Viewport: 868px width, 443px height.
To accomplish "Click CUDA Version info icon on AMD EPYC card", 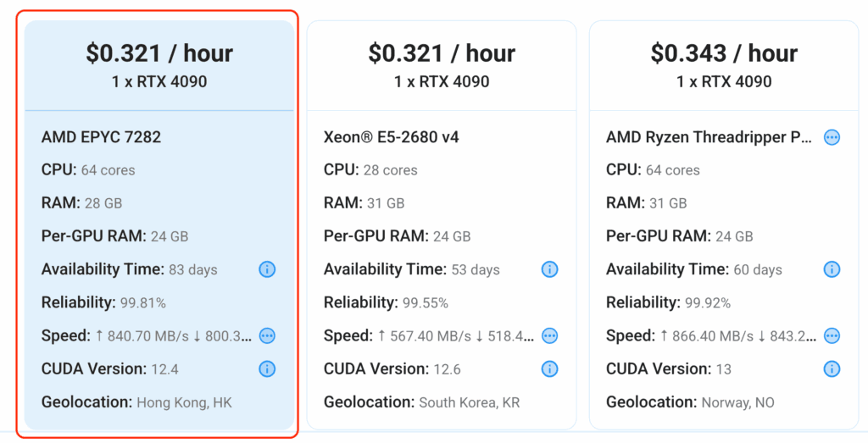I will (267, 368).
